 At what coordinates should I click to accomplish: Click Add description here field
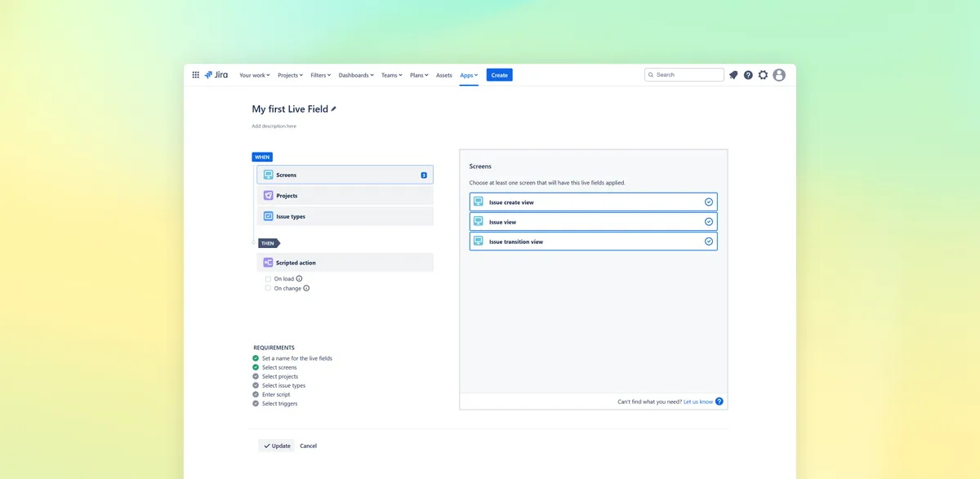(x=274, y=126)
